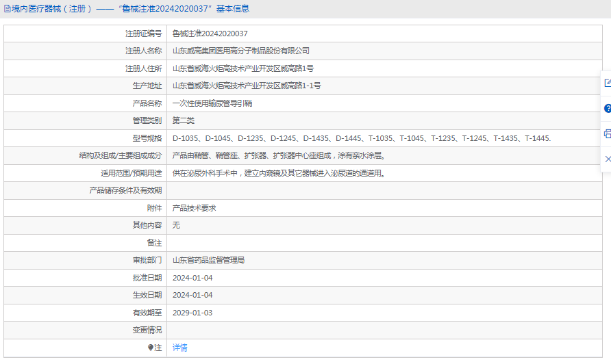Click the 注册人名称 label
611x364 pixels.
click(143, 51)
